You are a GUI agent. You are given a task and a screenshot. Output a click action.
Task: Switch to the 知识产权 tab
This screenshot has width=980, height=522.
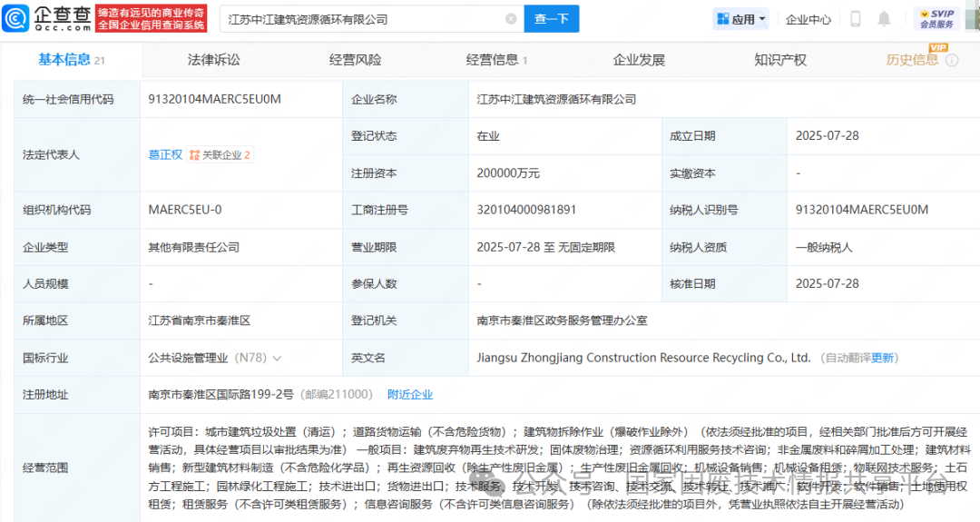pos(780,60)
